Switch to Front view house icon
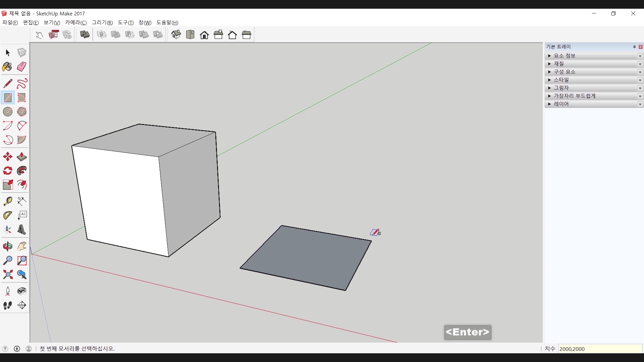The height and width of the screenshot is (362, 644). pyautogui.click(x=204, y=35)
